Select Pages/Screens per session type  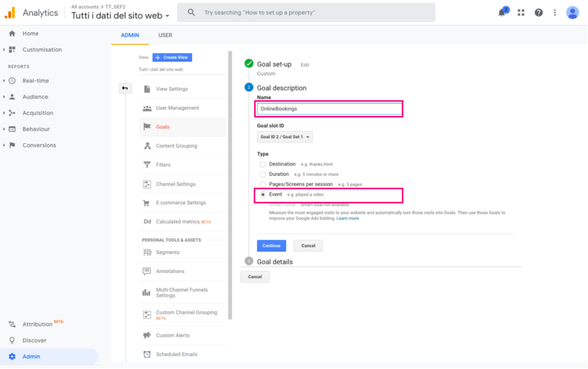click(x=263, y=184)
